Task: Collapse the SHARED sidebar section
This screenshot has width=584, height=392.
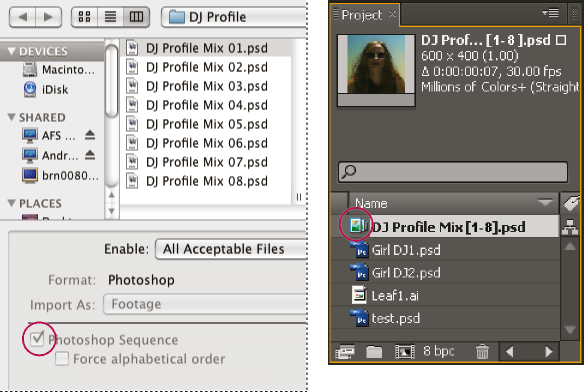Action: pos(12,117)
